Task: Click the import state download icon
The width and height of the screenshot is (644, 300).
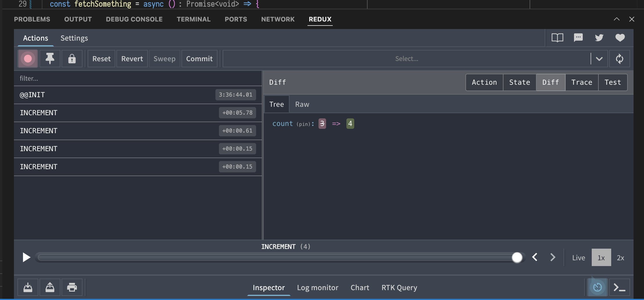Action: click(28, 287)
